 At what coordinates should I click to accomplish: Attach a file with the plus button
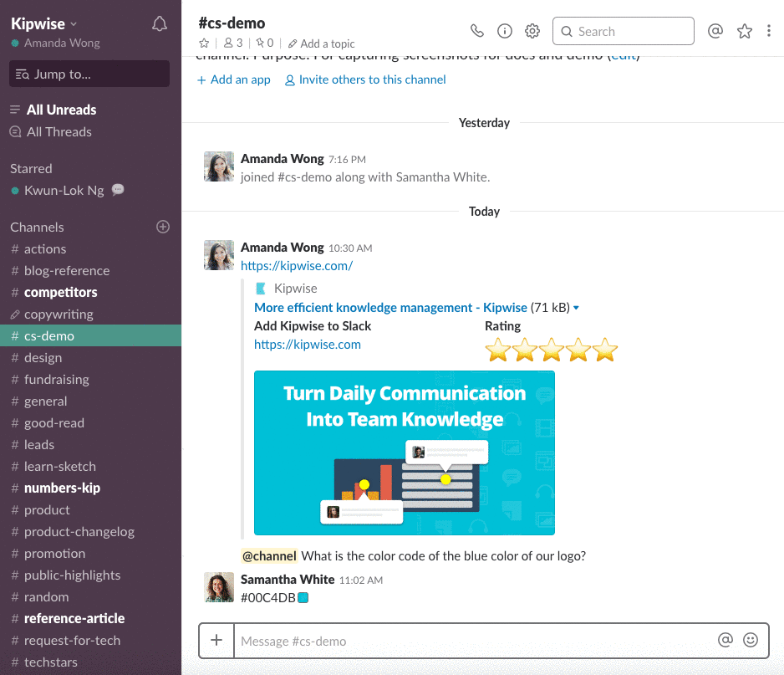pos(216,640)
